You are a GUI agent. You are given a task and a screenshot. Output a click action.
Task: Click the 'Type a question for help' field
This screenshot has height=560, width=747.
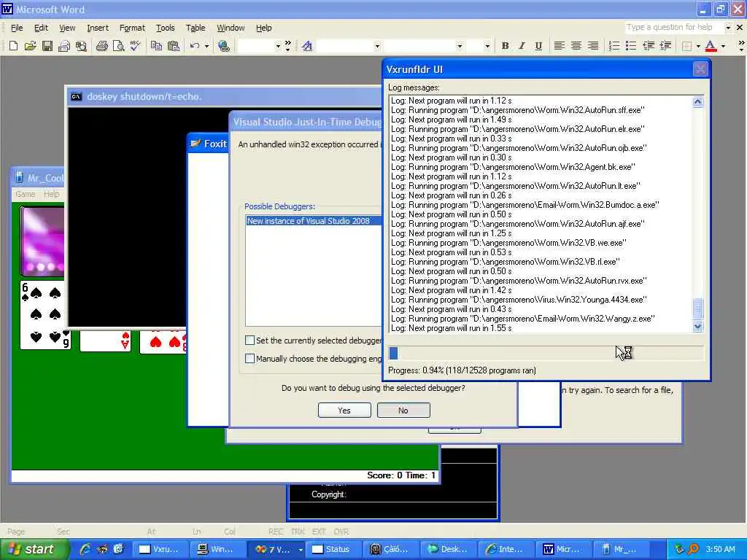[x=673, y=27]
